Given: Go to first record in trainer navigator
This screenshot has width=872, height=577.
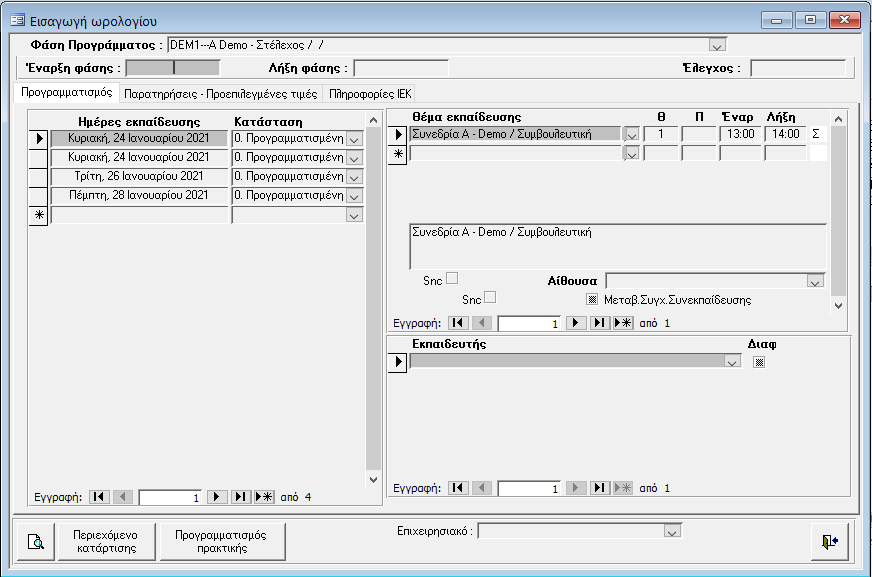Looking at the screenshot, I should [x=458, y=488].
